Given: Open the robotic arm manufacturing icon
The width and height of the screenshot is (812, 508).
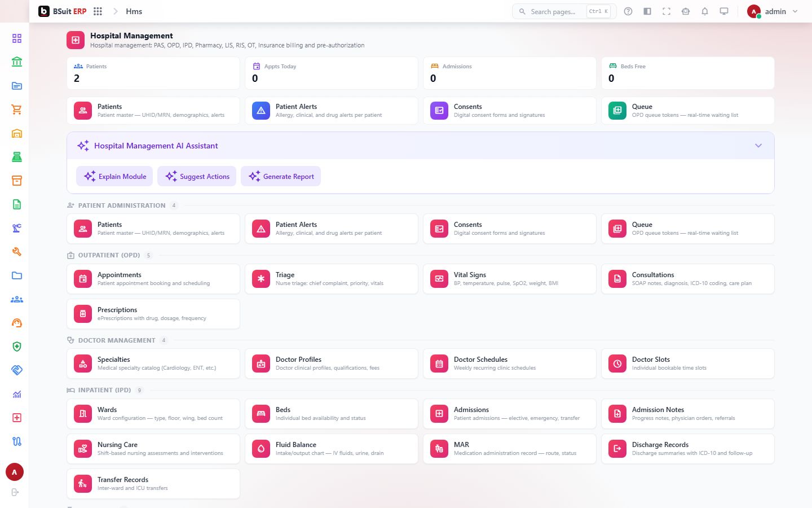Looking at the screenshot, I should [17, 228].
